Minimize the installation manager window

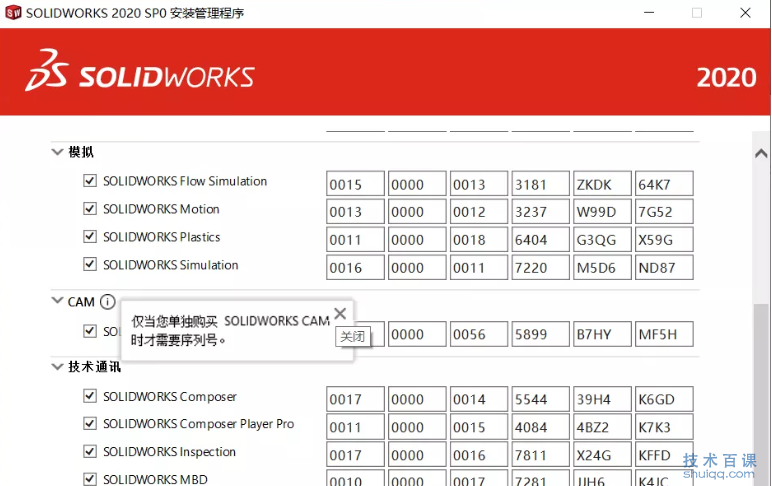point(649,12)
